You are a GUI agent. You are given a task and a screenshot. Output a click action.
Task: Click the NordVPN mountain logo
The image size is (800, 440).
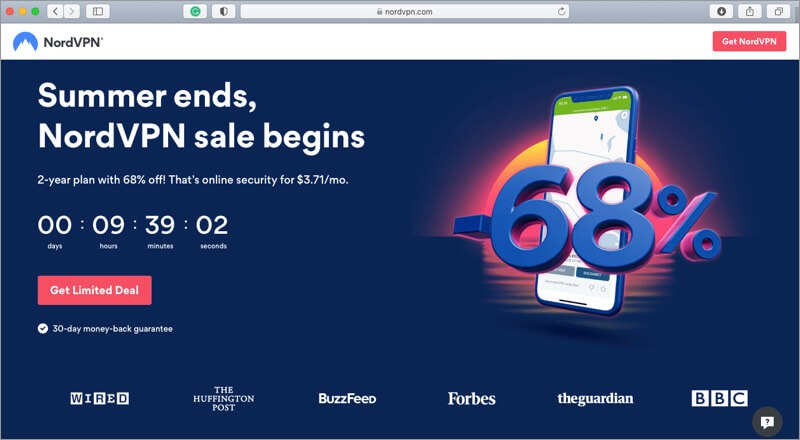coord(26,42)
